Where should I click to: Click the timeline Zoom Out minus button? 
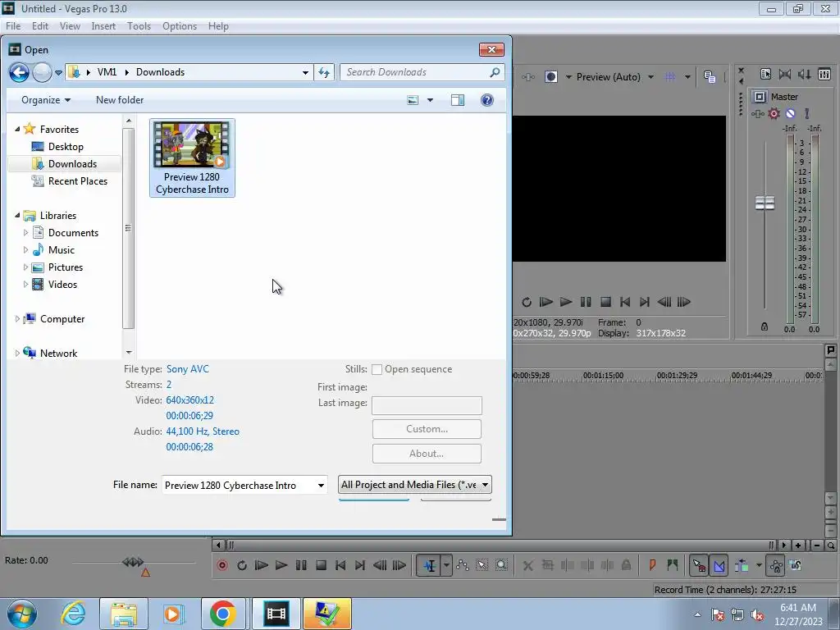[817, 546]
